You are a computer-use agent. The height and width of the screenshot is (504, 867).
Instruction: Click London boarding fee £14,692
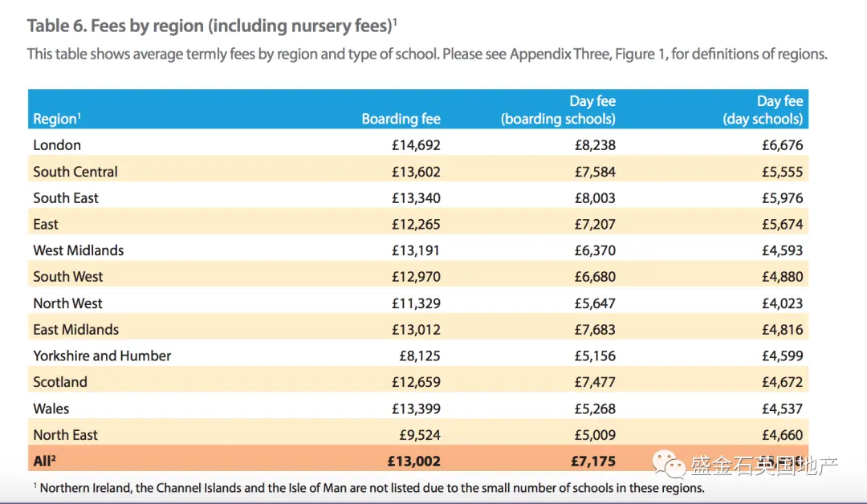[x=416, y=144]
